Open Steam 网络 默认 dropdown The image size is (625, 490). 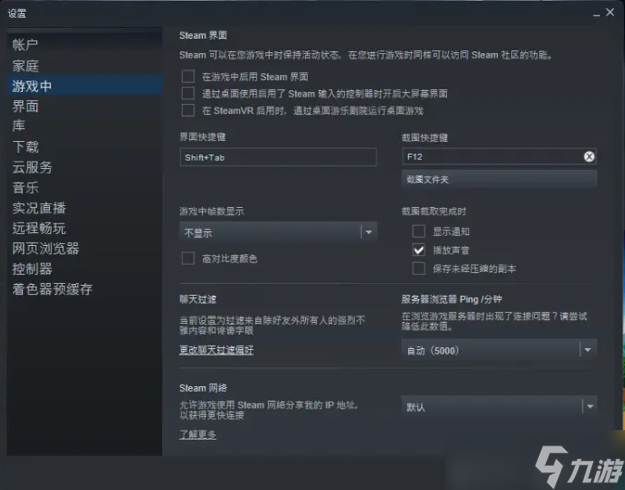point(499,406)
